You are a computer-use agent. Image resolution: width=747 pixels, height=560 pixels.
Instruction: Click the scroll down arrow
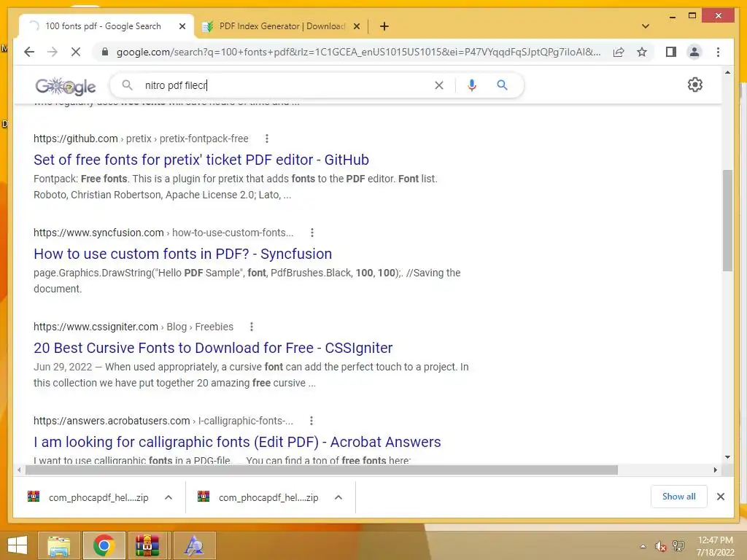(x=727, y=457)
